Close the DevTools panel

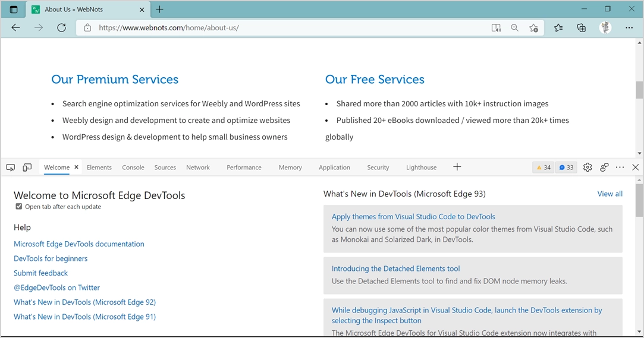[635, 168]
